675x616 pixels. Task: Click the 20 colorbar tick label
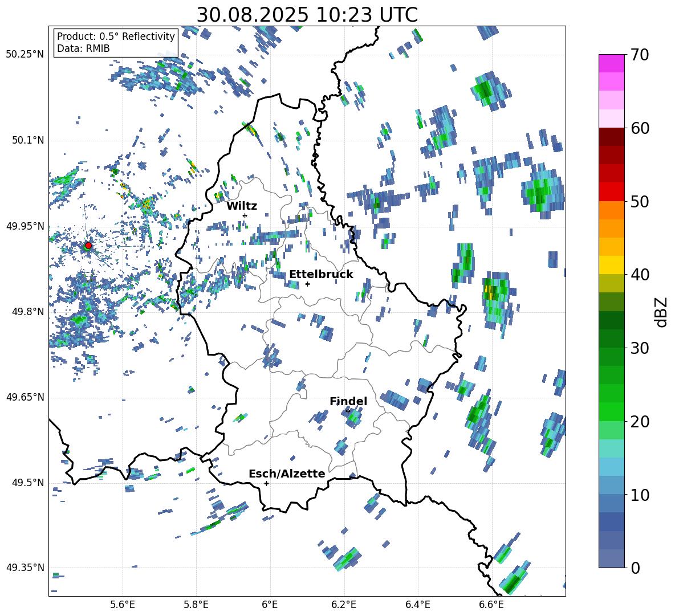[x=640, y=422]
